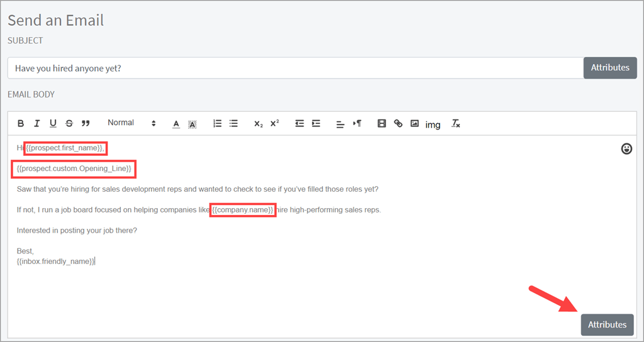Open the Normal heading style dropdown
644x342 pixels.
pyautogui.click(x=131, y=123)
